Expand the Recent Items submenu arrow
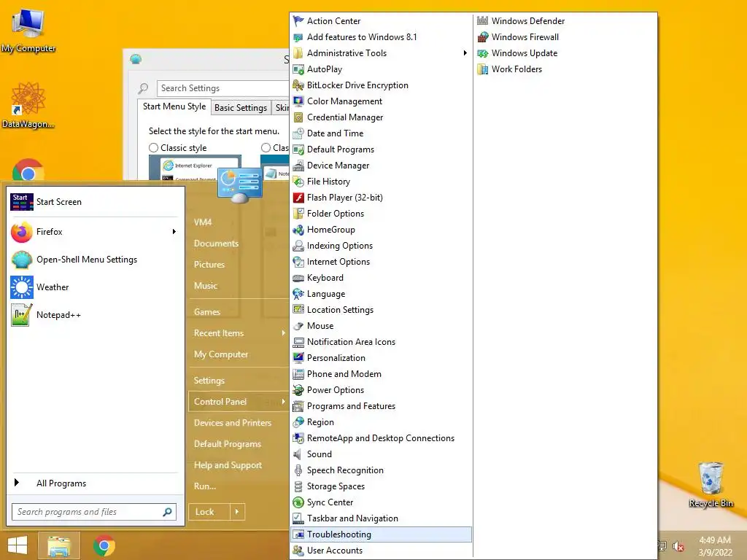747x560 pixels. point(283,333)
